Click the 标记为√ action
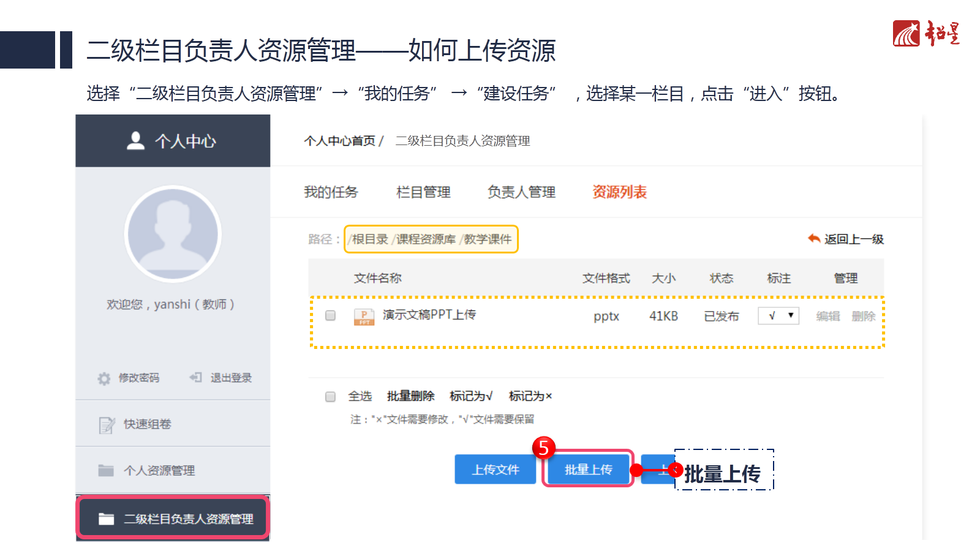Screen dimensions: 980x551 click(x=470, y=396)
